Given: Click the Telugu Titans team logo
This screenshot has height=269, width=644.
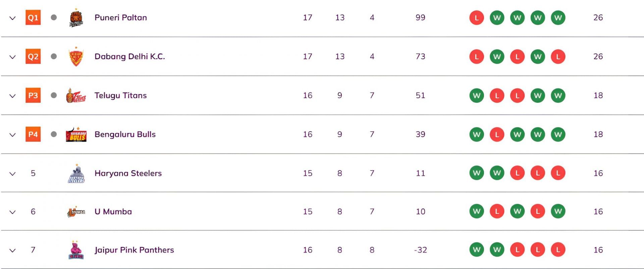Looking at the screenshot, I should (76, 96).
